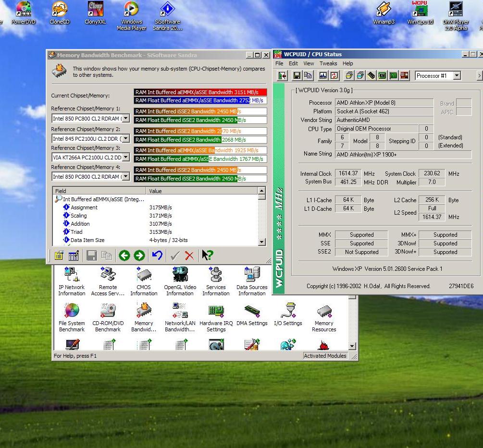483x448 pixels.
Task: Open the Edit menu in WCPUID
Action: pos(293,63)
